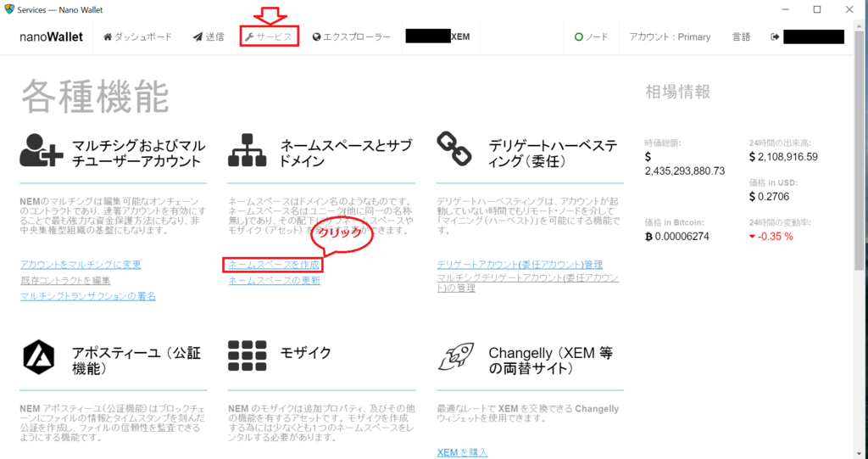Click the XEMを購入 link
The height and width of the screenshot is (459, 868).
(462, 452)
